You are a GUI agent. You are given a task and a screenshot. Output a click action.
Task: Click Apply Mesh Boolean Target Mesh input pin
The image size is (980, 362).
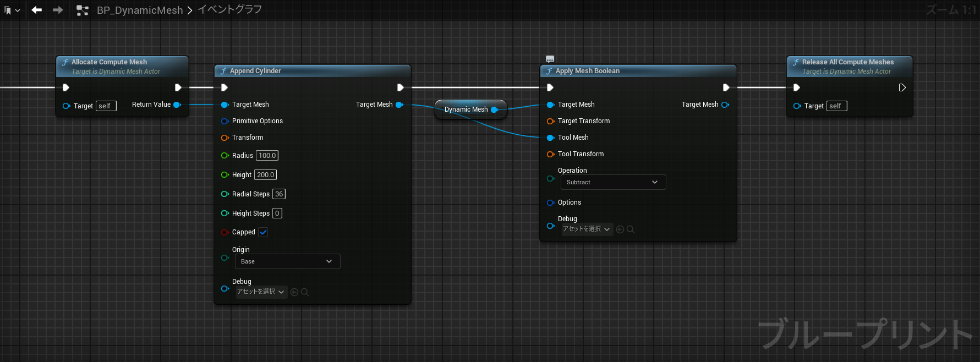coord(551,105)
